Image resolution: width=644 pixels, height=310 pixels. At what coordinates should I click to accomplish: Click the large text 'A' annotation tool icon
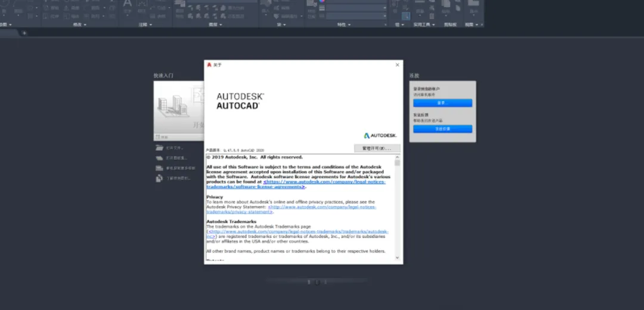pyautogui.click(x=128, y=4)
